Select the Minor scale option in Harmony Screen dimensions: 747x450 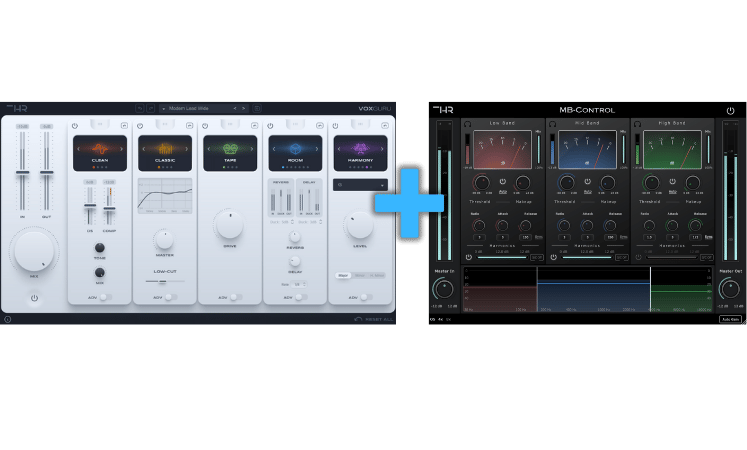point(360,276)
